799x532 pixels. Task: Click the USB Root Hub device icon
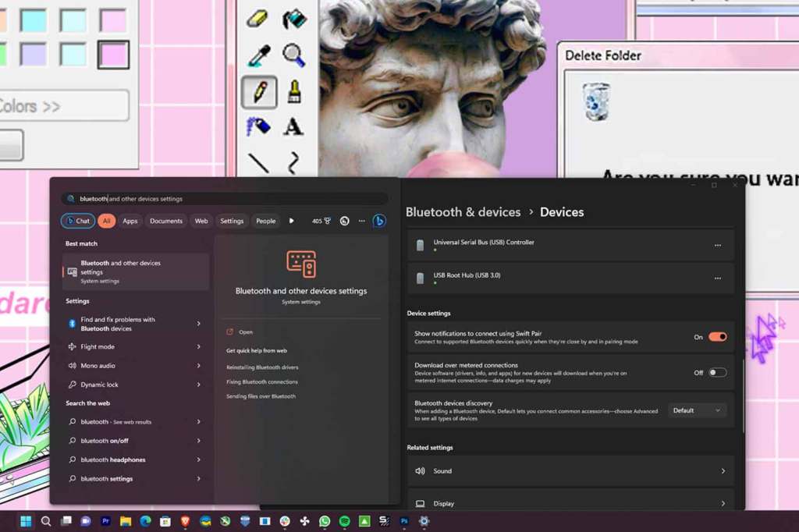tap(420, 278)
